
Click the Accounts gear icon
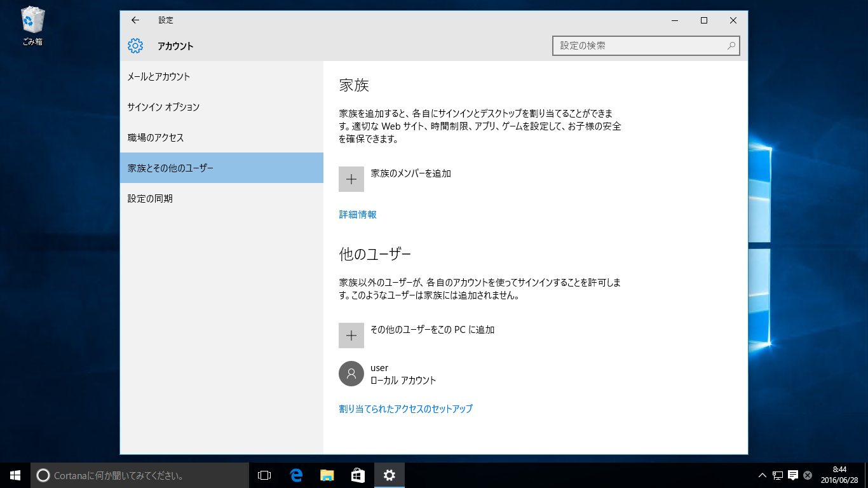tap(135, 46)
